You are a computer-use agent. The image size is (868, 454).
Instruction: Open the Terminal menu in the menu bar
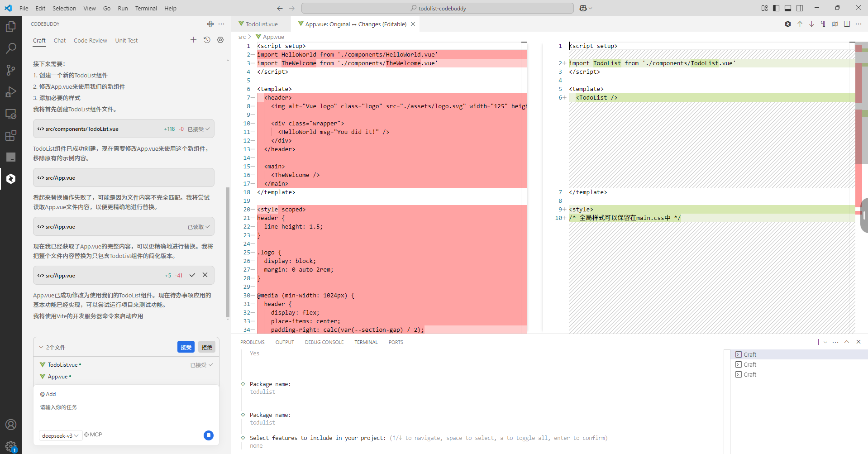coord(146,8)
